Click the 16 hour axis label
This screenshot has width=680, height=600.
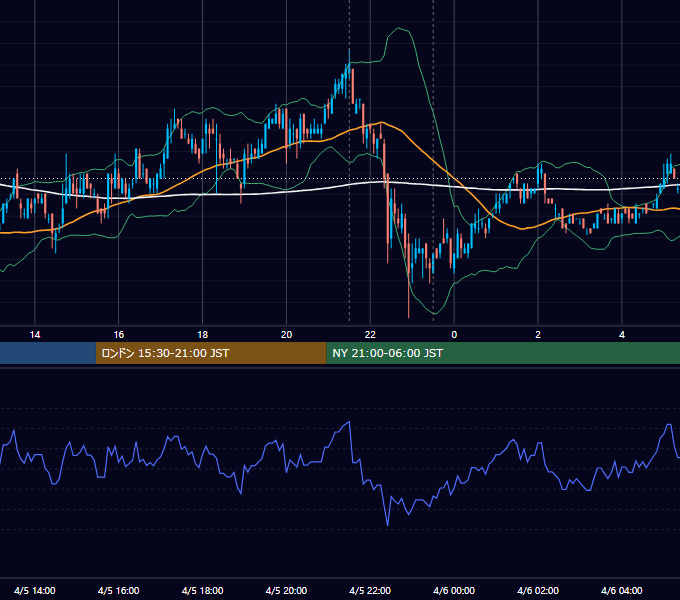point(118,335)
